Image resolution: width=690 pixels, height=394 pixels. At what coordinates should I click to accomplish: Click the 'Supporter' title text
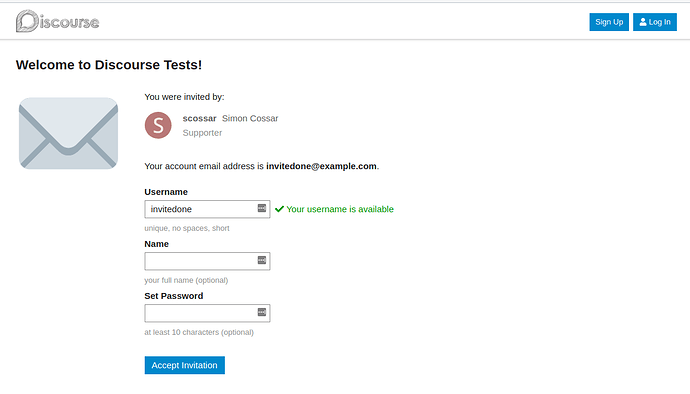click(x=202, y=133)
